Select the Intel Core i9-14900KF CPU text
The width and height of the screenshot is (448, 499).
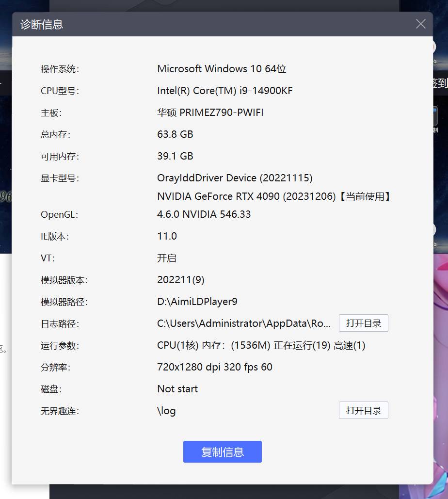(x=224, y=91)
